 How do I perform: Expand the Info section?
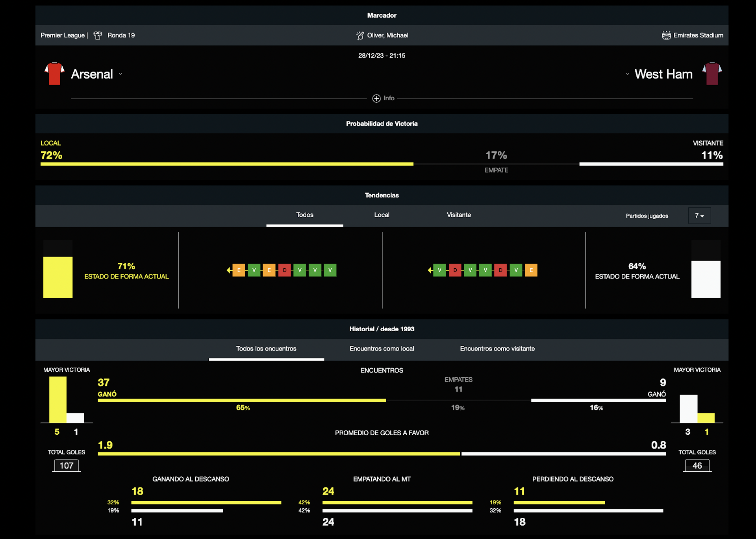[384, 98]
